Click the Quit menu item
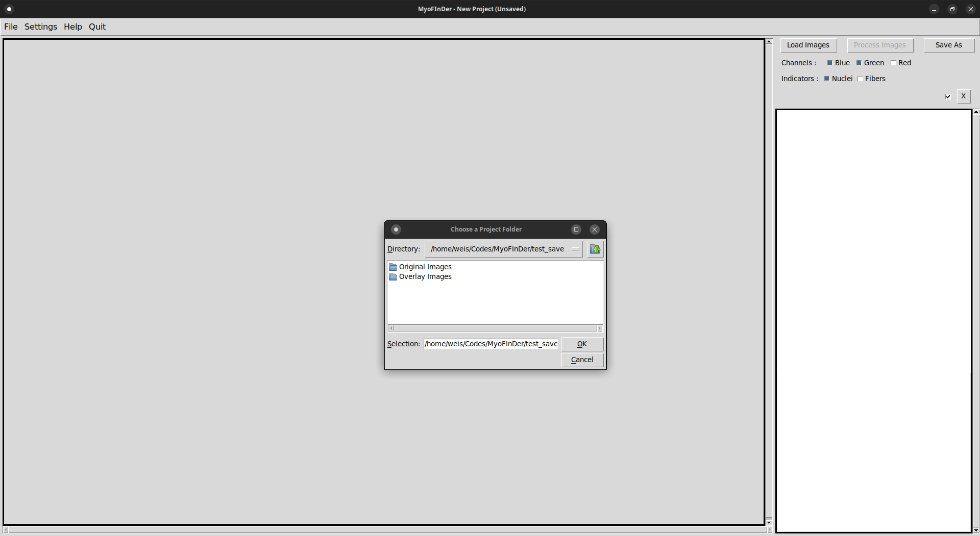Image resolution: width=980 pixels, height=536 pixels. click(x=97, y=27)
